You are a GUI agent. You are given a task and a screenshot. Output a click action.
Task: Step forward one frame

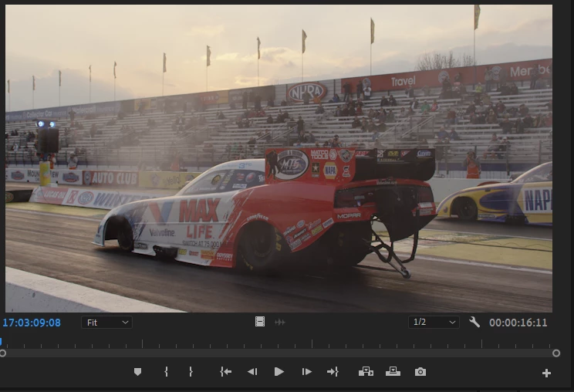click(x=306, y=372)
